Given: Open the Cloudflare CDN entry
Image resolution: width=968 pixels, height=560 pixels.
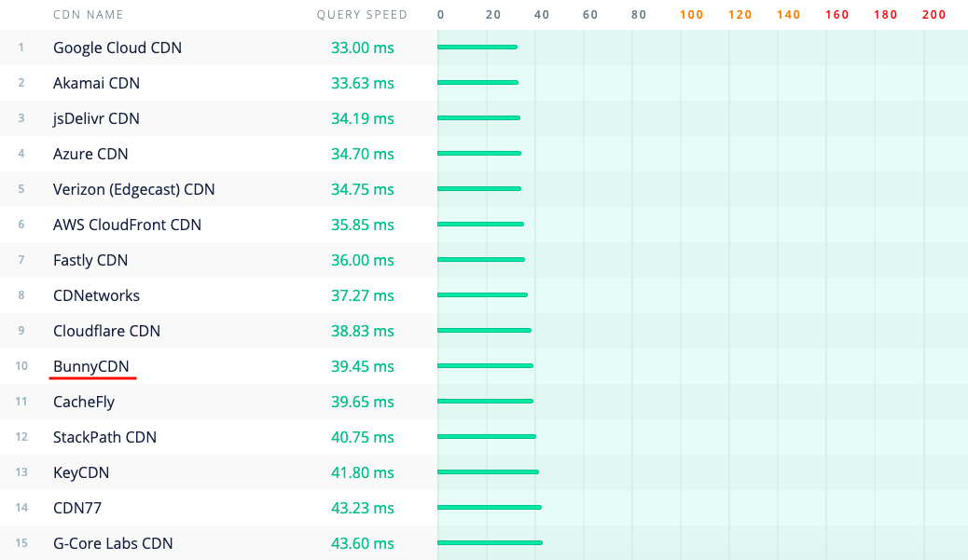Looking at the screenshot, I should tap(106, 331).
